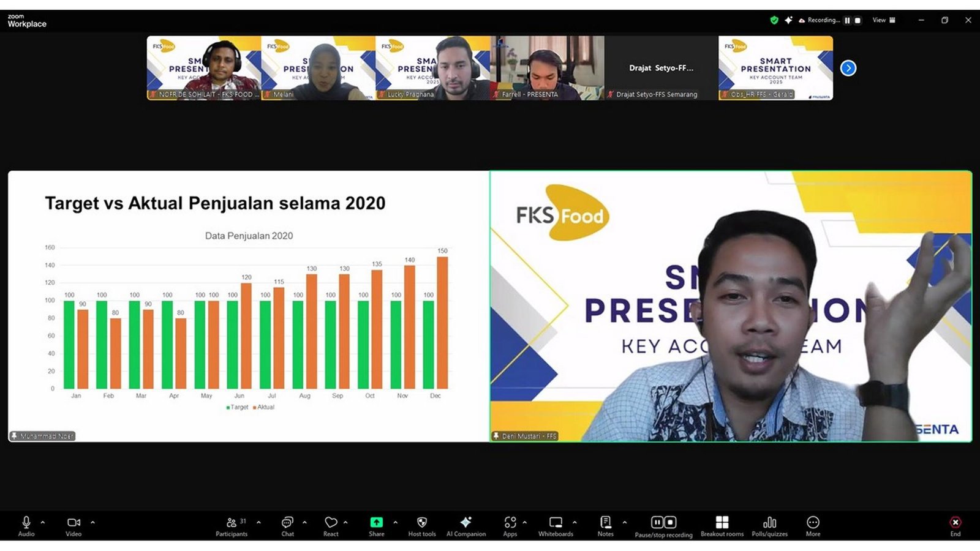Click the green encryption shield icon
The width and height of the screenshot is (980, 551).
coord(774,20)
